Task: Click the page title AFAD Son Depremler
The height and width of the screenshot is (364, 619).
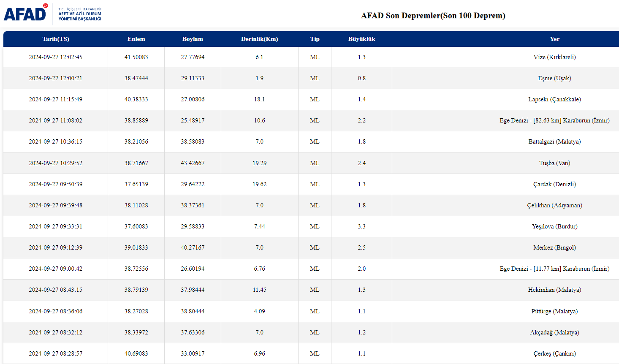Action: pyautogui.click(x=433, y=16)
